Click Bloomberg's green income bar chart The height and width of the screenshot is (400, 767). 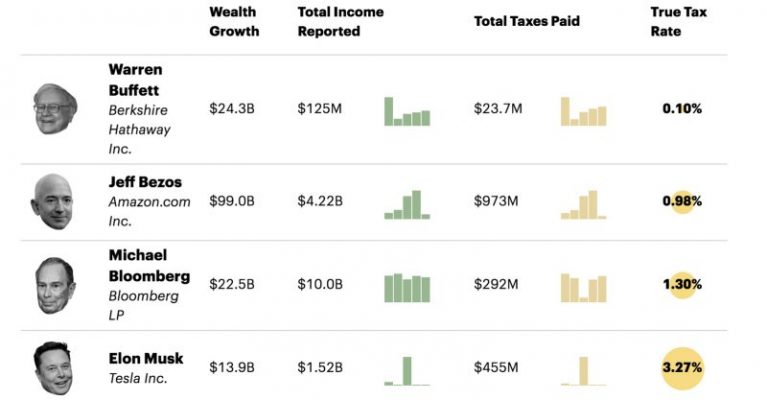[407, 287]
